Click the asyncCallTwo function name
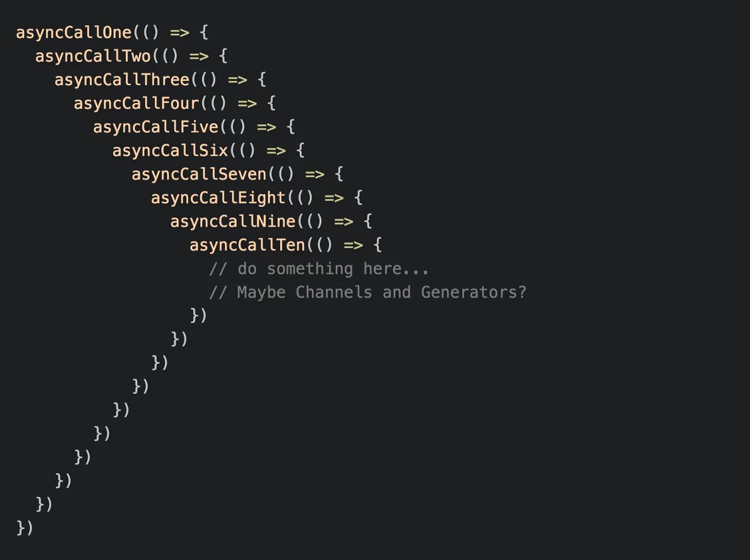Viewport: 750px width, 560px height. pos(93,56)
